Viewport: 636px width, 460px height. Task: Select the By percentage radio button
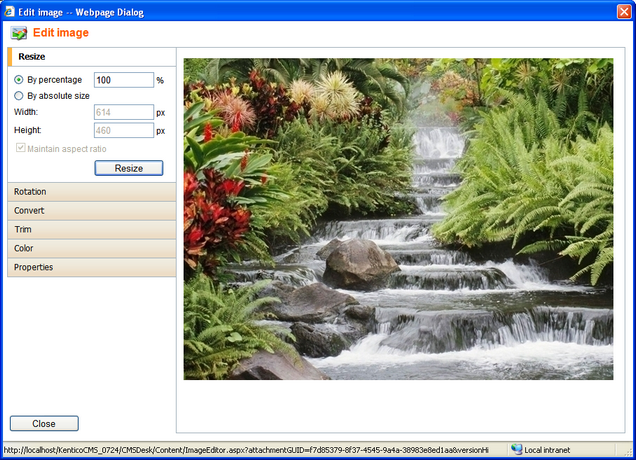[x=19, y=80]
